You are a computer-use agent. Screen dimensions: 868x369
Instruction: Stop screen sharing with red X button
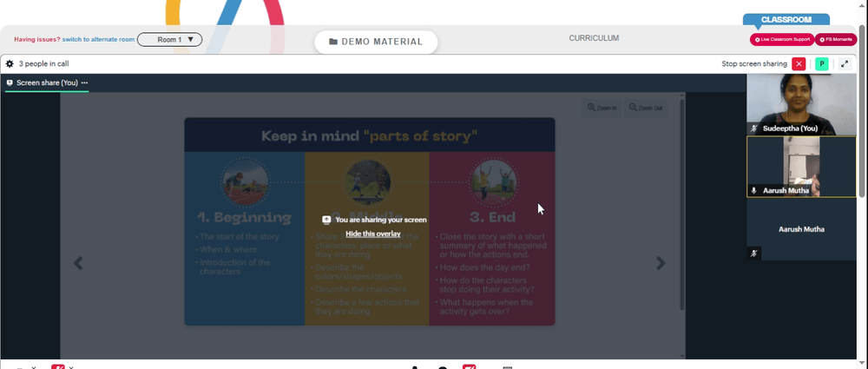click(x=799, y=63)
